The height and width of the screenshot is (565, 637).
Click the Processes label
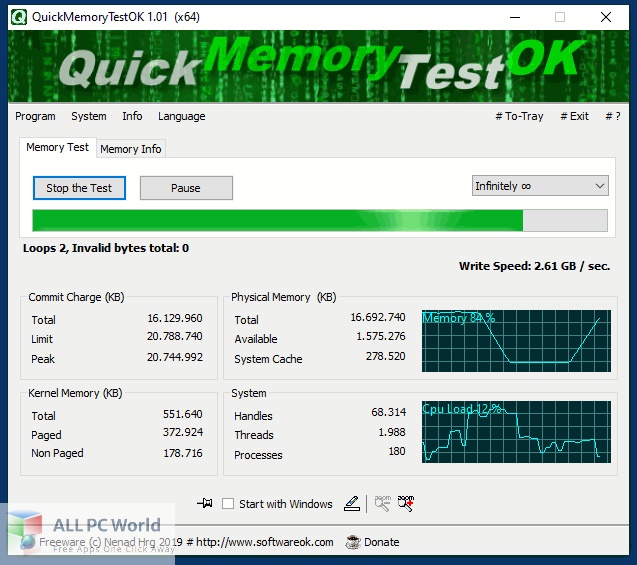point(258,455)
